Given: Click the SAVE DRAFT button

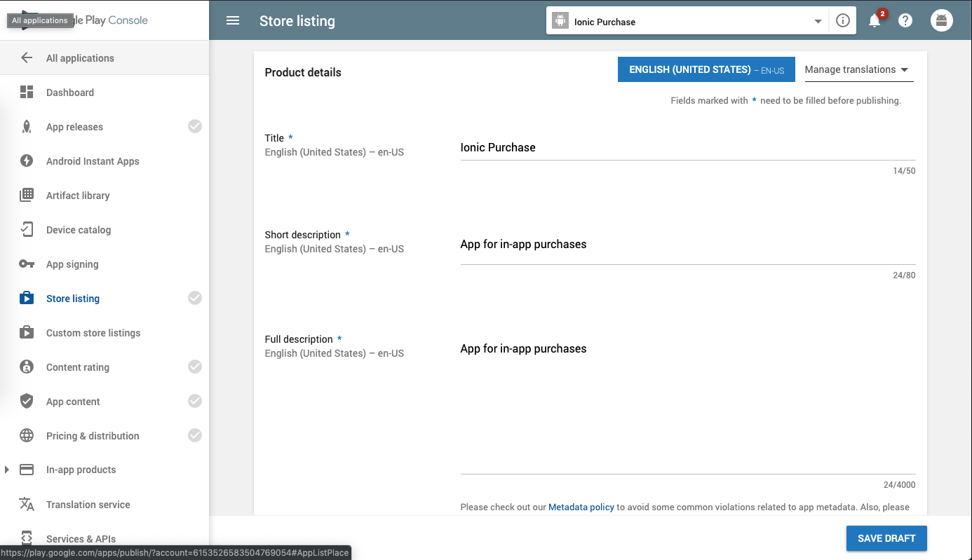Looking at the screenshot, I should point(886,538).
